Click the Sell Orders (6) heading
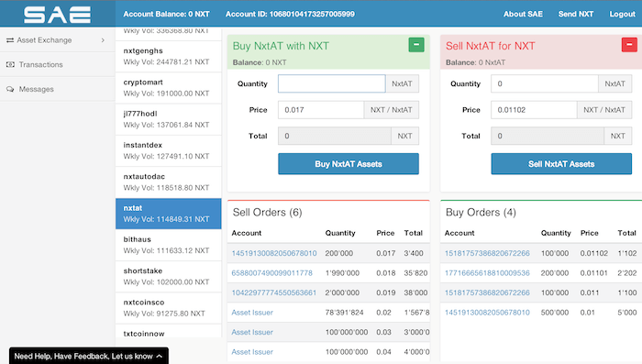This screenshot has width=642, height=364. (268, 213)
